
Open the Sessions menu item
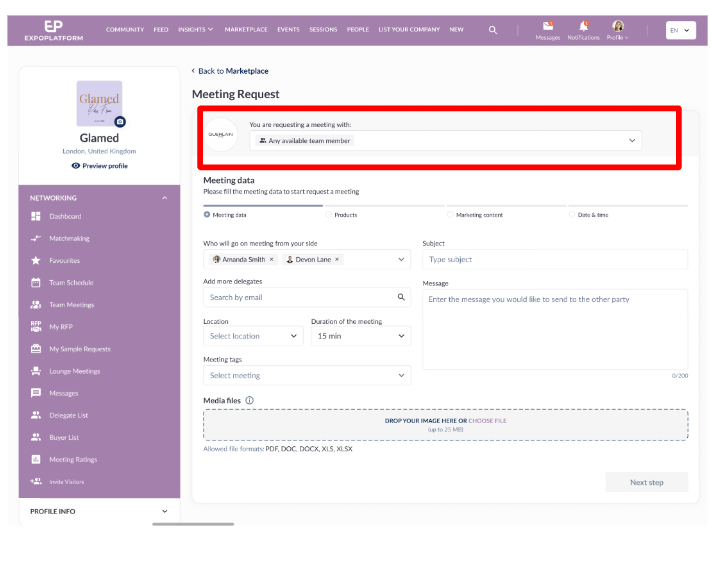323,29
